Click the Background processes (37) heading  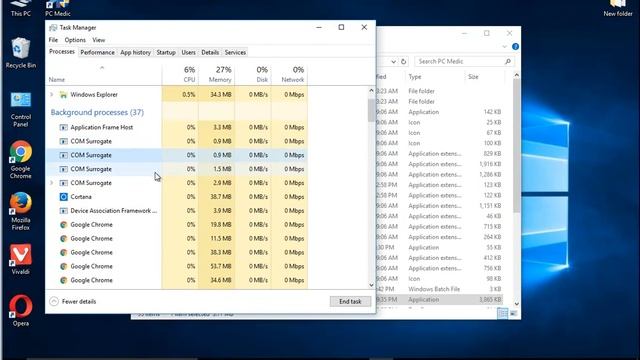(97, 112)
